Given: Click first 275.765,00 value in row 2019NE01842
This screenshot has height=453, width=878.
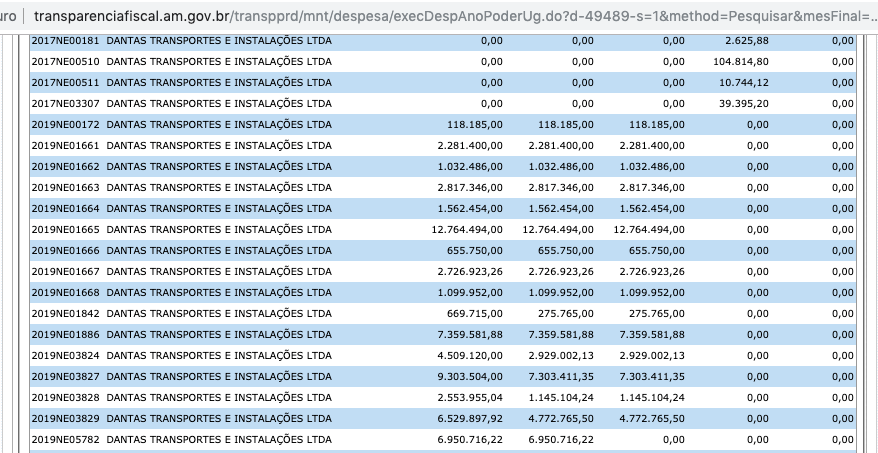Looking at the screenshot, I should tap(566, 314).
